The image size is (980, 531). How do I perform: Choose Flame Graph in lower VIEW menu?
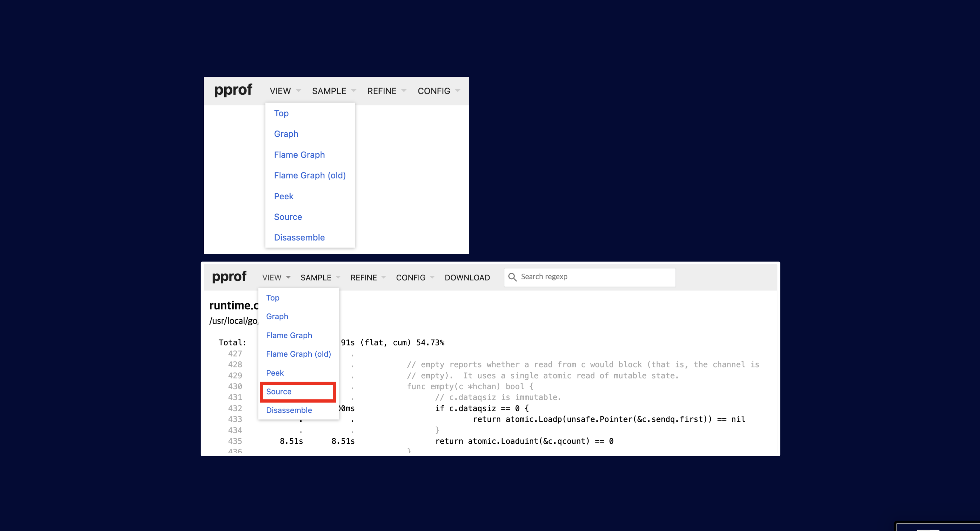click(289, 335)
